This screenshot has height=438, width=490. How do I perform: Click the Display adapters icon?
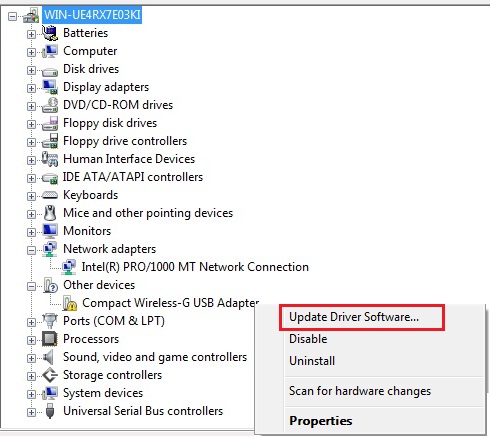(50, 87)
